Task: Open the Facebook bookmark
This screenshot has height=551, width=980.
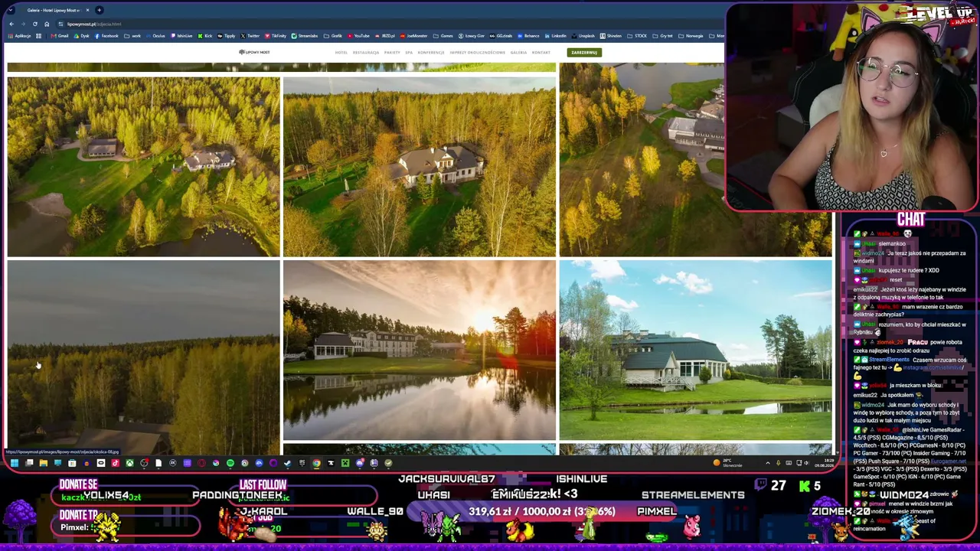Action: (107, 36)
